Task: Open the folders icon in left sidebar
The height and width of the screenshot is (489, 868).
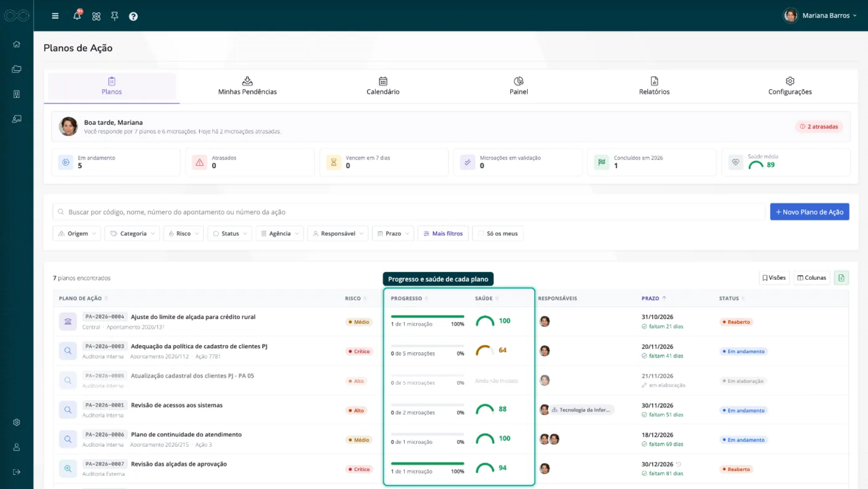Action: [17, 69]
